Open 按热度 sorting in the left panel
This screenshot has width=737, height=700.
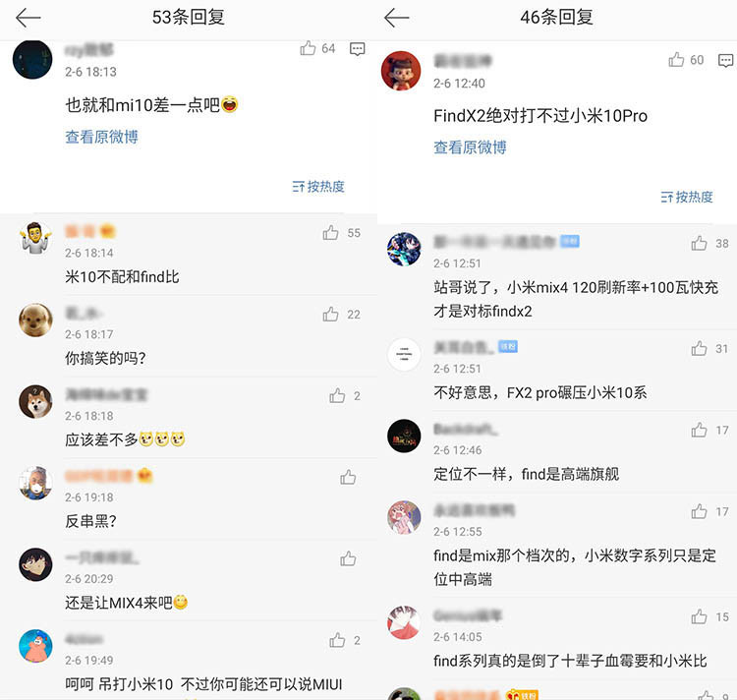click(x=318, y=187)
